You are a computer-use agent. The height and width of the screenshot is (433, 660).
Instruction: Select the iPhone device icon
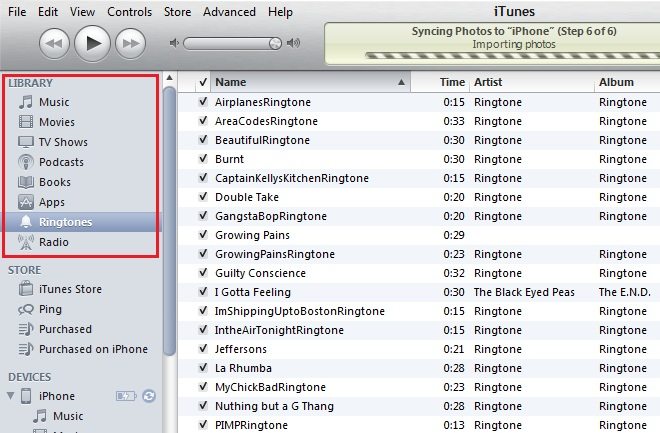point(26,396)
